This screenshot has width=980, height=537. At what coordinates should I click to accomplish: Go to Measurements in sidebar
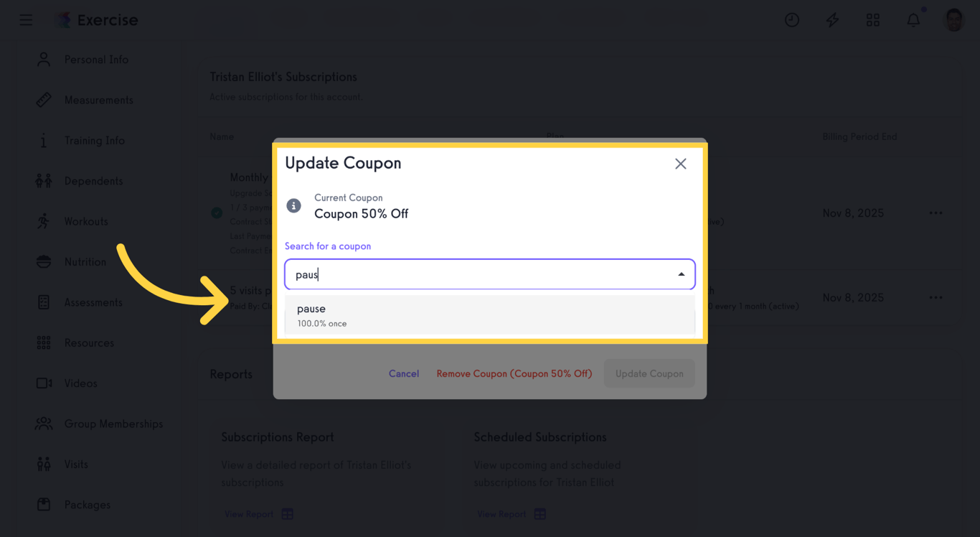point(98,100)
